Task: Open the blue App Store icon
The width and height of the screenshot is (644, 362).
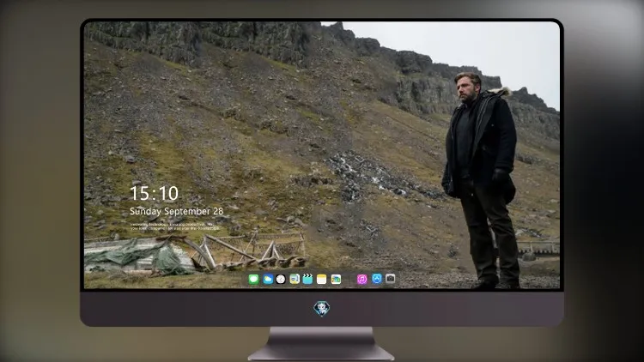Action: 377,279
